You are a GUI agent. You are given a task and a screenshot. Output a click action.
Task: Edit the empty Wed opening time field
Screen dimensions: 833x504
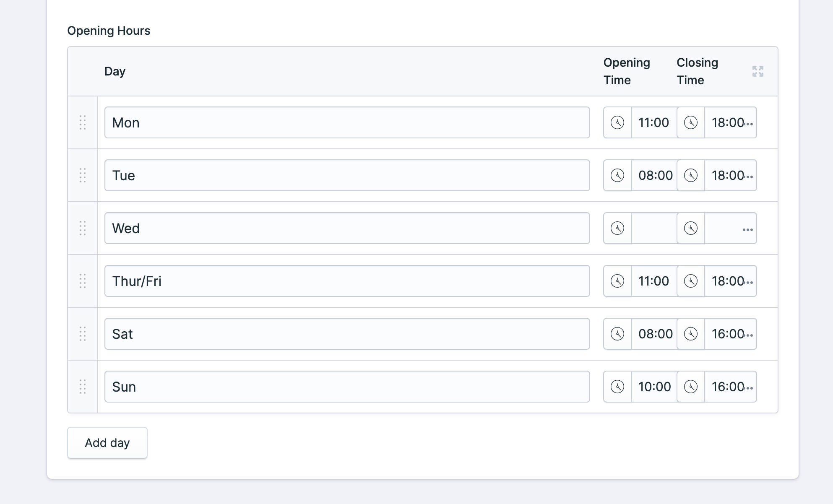[653, 228]
